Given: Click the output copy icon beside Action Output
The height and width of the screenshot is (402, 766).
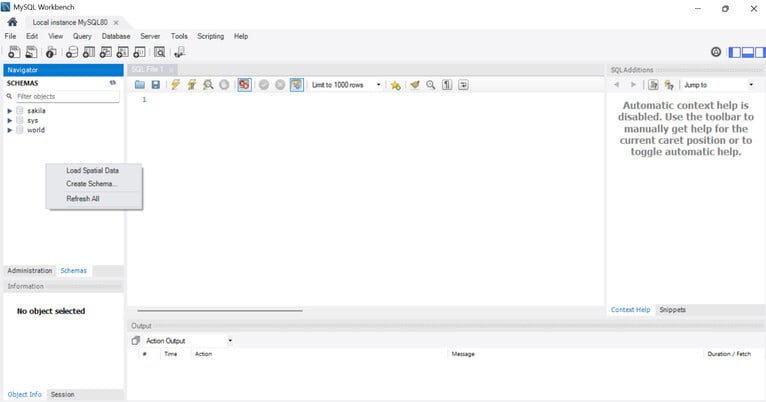Looking at the screenshot, I should coord(136,340).
